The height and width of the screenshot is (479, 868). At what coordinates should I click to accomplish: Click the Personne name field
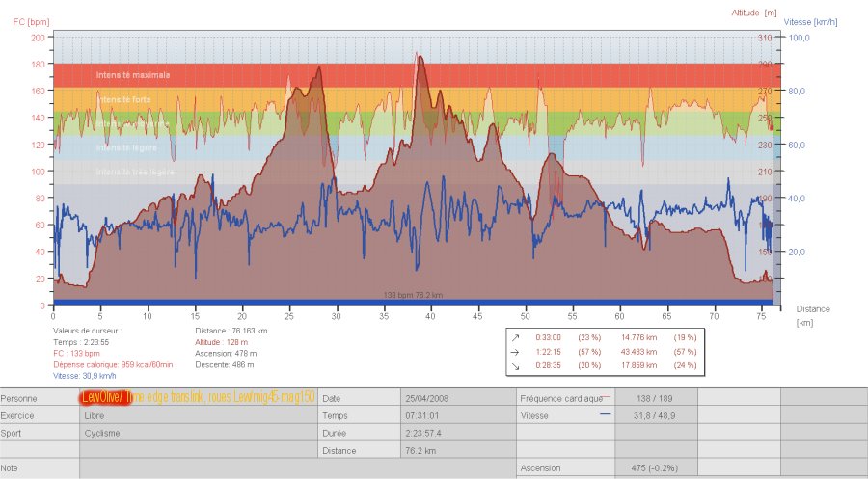[x=198, y=398]
